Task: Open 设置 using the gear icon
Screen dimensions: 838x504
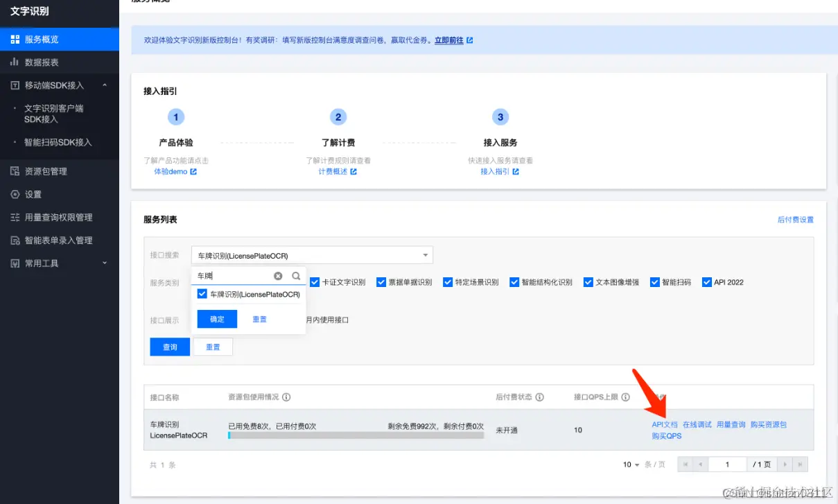Action: tap(14, 194)
